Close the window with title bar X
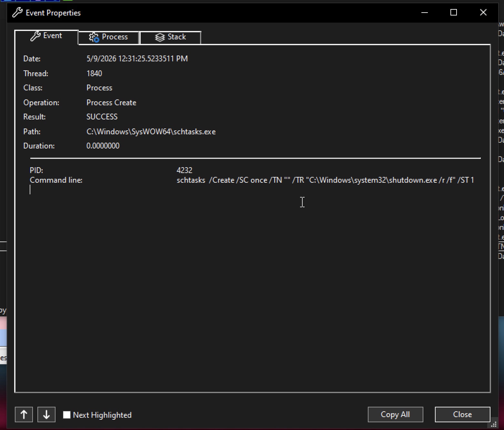504x430 pixels. pyautogui.click(x=483, y=13)
